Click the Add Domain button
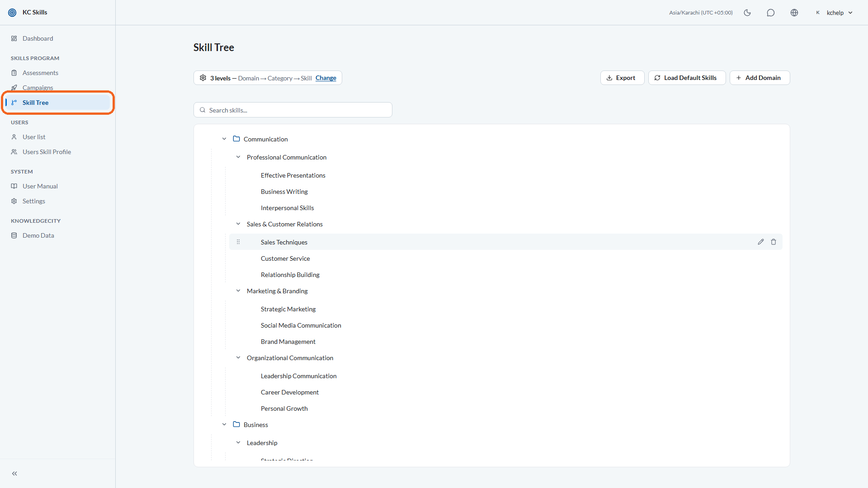 coord(759,78)
